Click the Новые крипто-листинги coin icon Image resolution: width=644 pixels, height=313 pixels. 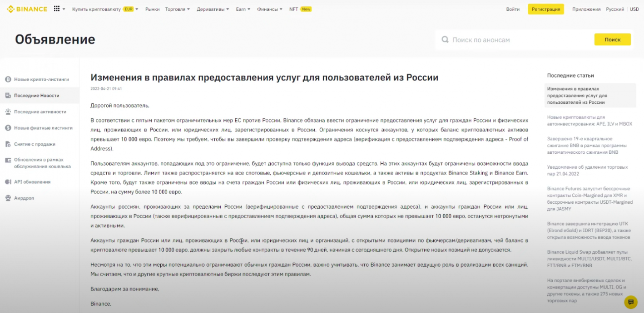[8, 79]
